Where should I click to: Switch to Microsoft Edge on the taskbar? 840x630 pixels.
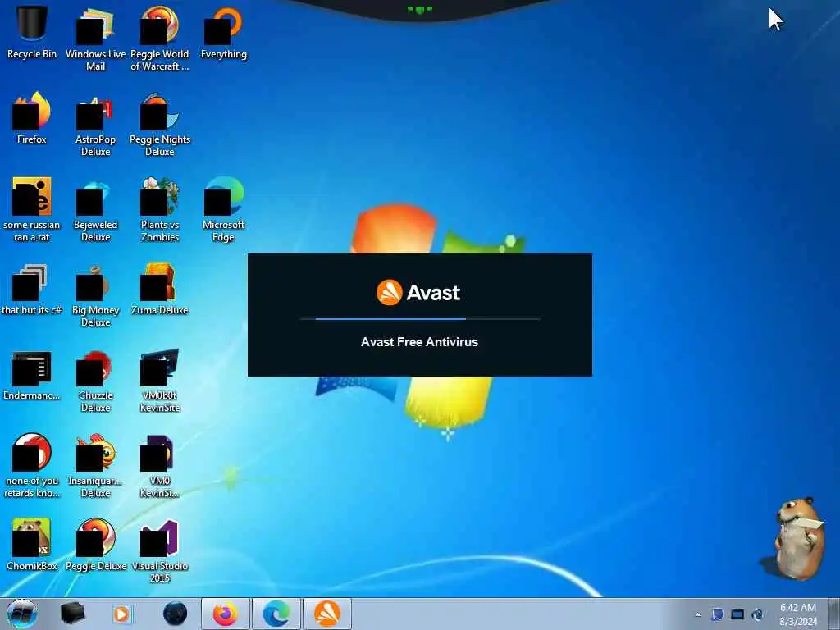[276, 614]
